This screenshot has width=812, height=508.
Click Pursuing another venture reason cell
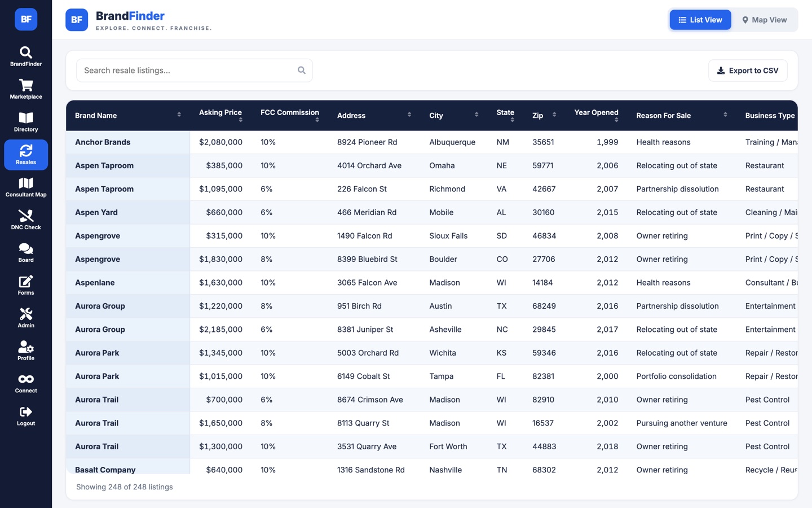coord(682,423)
